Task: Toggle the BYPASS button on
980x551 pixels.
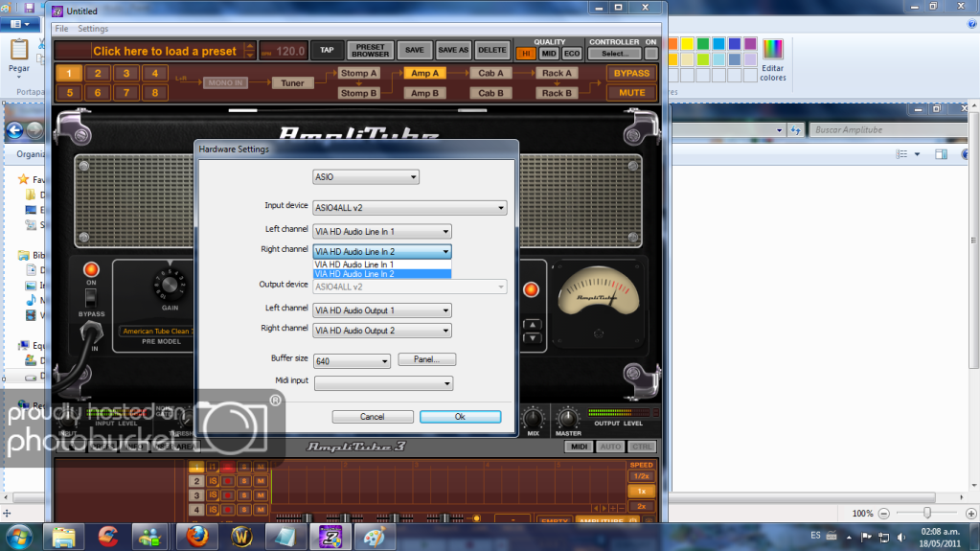Action: 631,73
